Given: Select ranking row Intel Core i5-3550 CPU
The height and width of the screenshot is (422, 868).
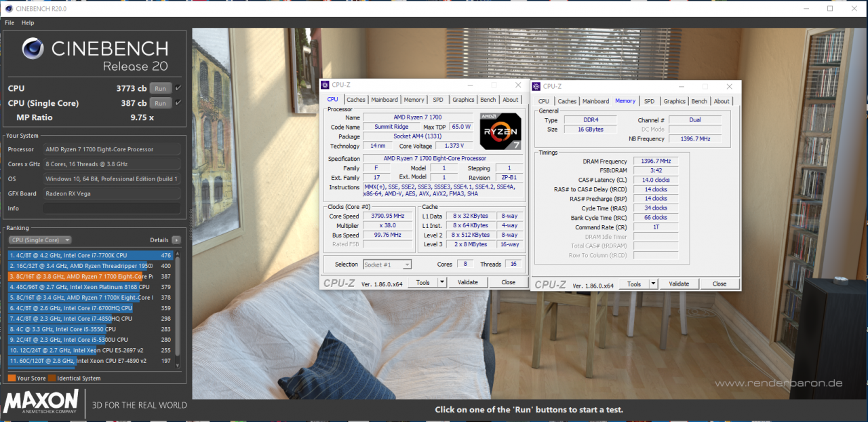Looking at the screenshot, I should [90, 329].
